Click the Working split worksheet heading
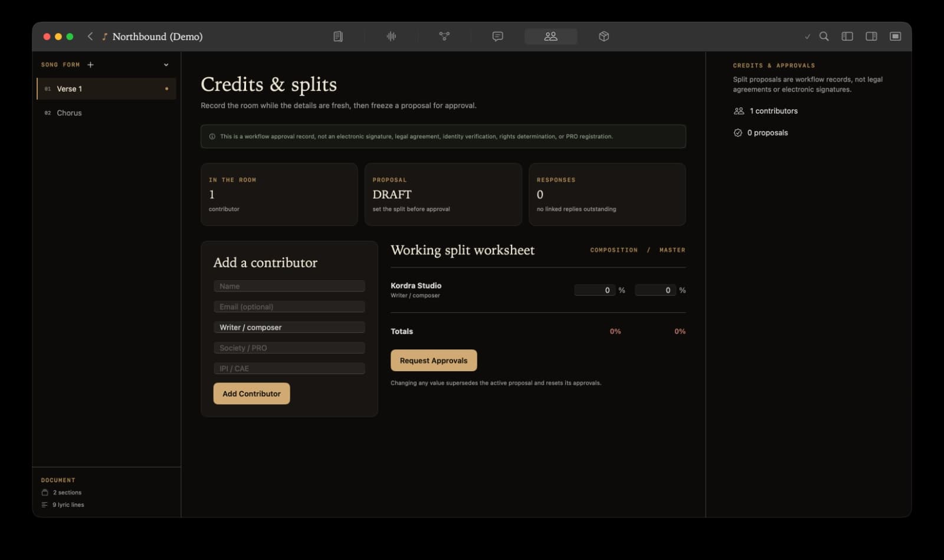This screenshot has width=944, height=560. [x=463, y=250]
